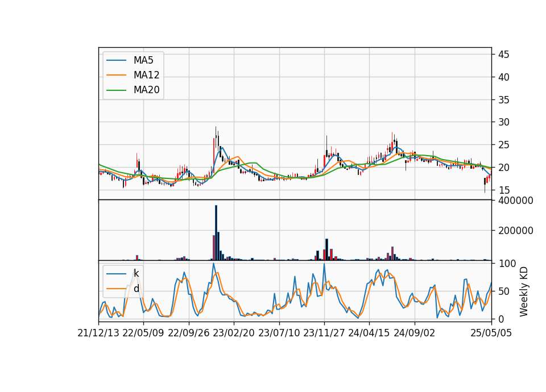Click the 24/09/02 date axis label
The height and width of the screenshot is (392, 546).
pos(415,333)
